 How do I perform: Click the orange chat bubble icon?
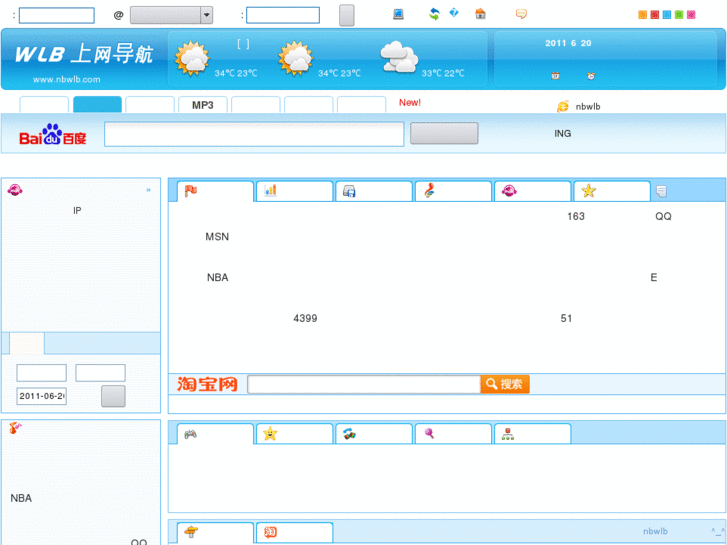point(521,14)
